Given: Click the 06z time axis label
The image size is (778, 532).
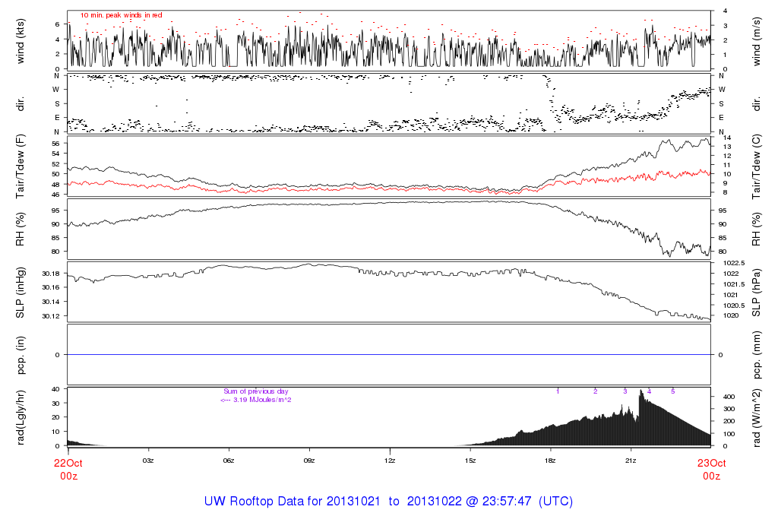Looking at the screenshot, I should [229, 461].
